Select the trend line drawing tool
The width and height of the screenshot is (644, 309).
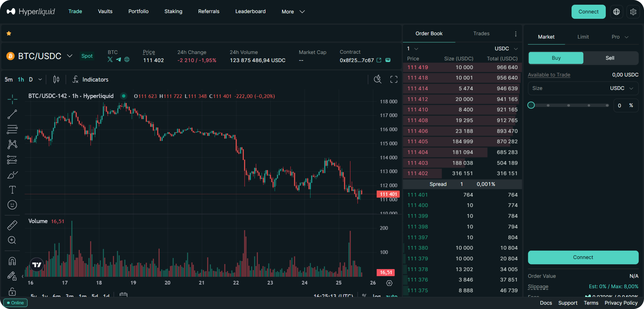click(12, 114)
